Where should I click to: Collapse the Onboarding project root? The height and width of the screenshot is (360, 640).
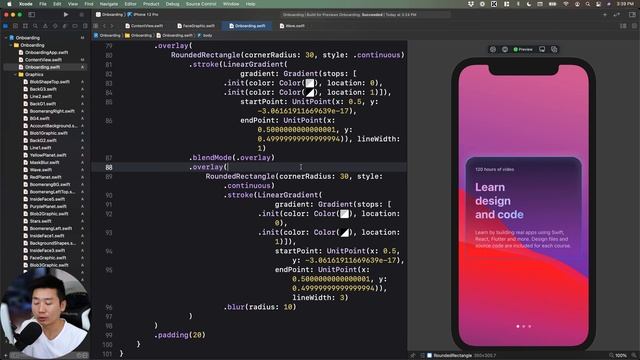click(x=6, y=38)
